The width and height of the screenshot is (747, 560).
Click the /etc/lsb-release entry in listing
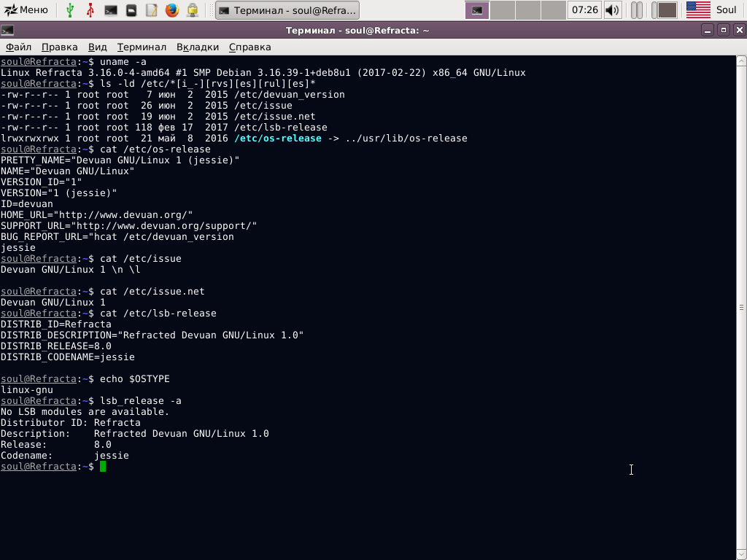pyautogui.click(x=281, y=128)
